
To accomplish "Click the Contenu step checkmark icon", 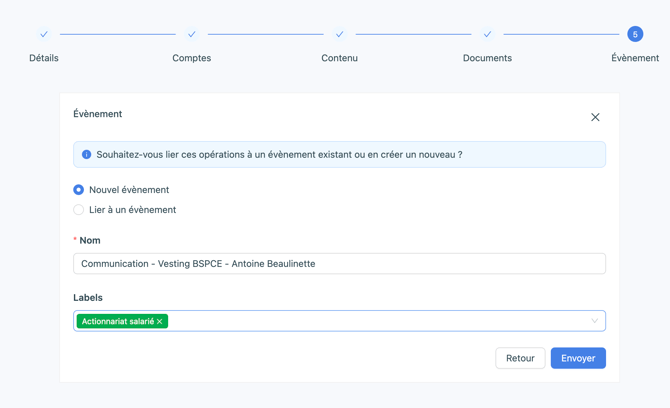I will coord(340,34).
